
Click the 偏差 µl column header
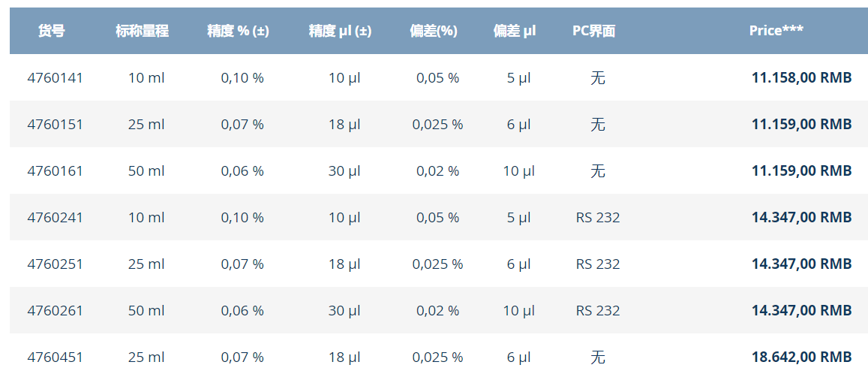point(514,31)
